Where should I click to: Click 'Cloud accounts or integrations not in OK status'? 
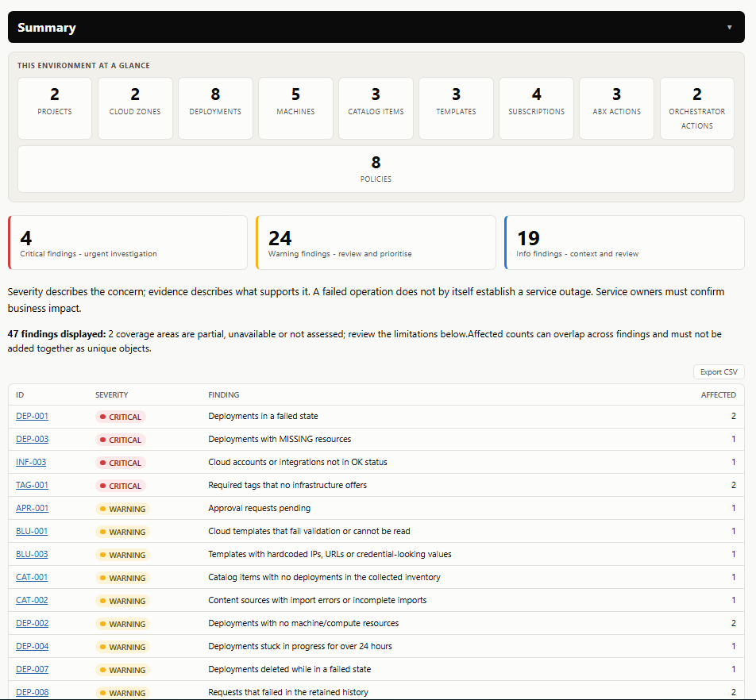pos(298,462)
